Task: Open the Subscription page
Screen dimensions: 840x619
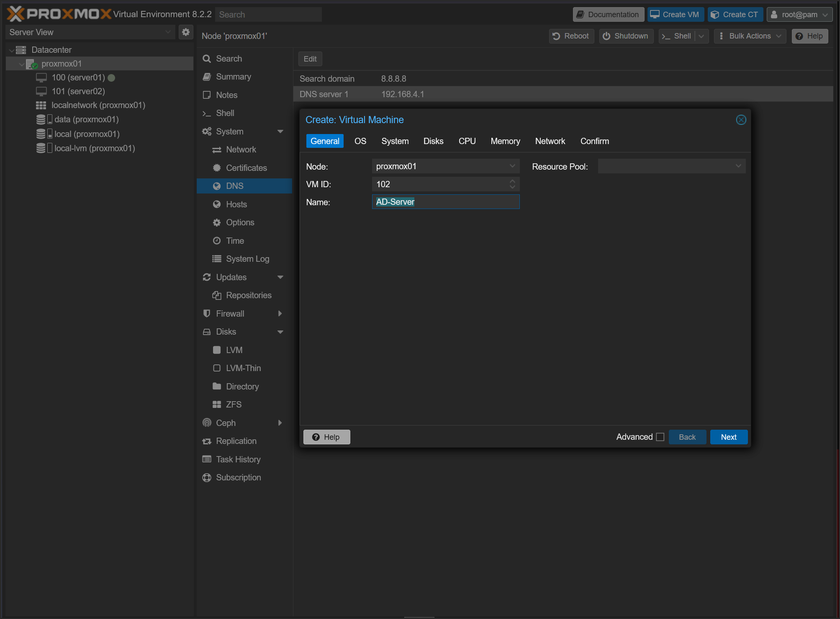Action: pyautogui.click(x=238, y=477)
